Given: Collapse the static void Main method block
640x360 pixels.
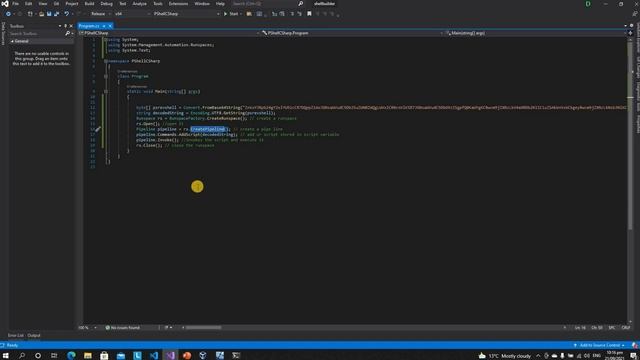Looking at the screenshot, I should pos(106,91).
